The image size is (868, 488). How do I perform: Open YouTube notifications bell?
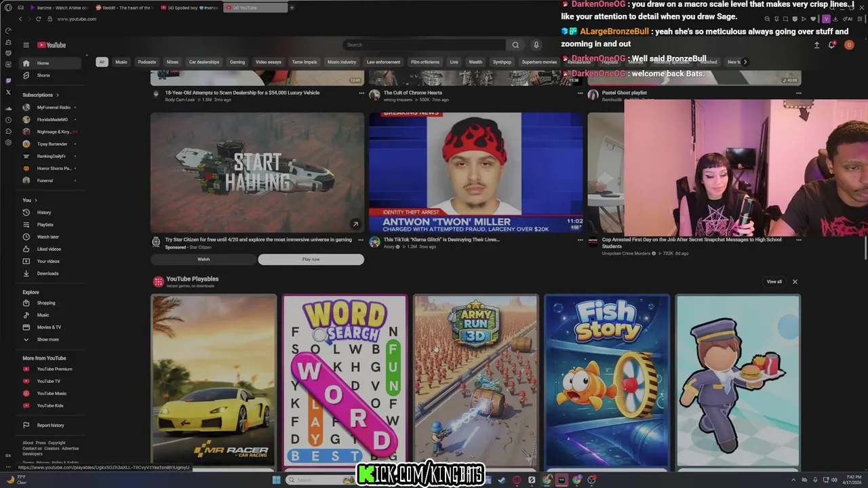[x=831, y=45]
